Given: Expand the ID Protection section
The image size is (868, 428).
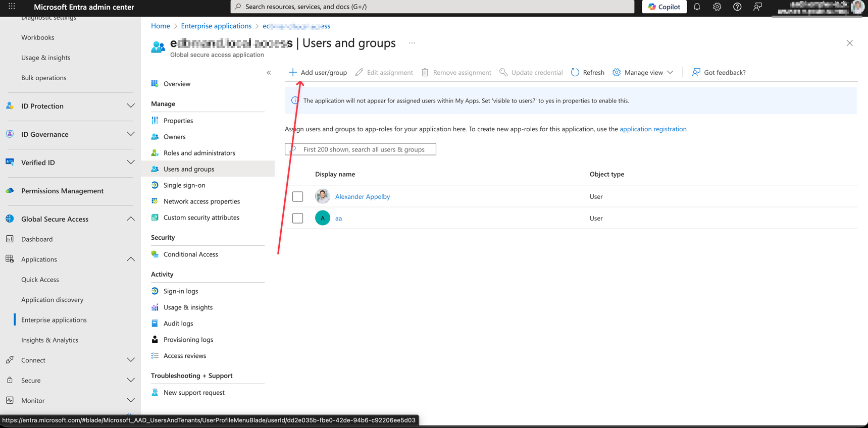Looking at the screenshot, I should pos(130,106).
